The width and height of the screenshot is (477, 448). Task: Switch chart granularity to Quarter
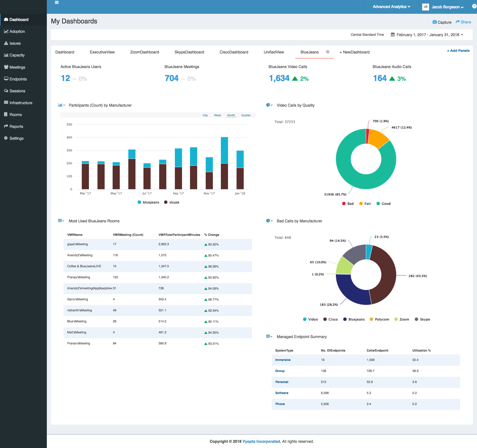246,115
